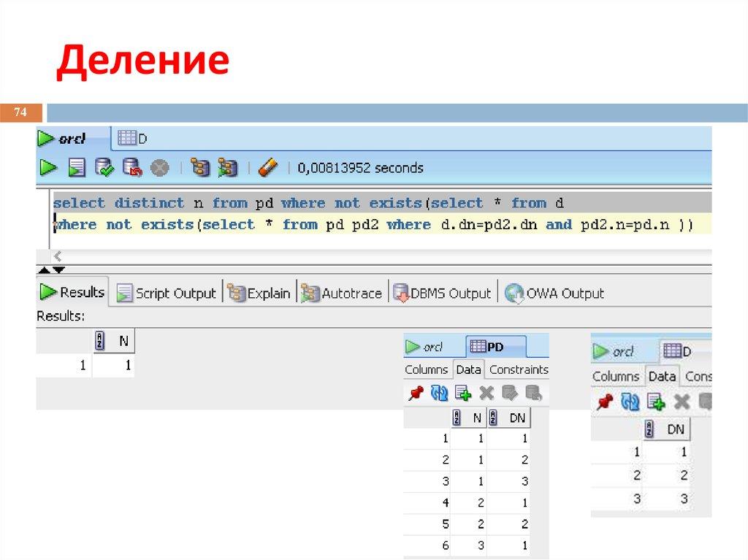Click the left scroll chevron under the editor
This screenshot has width=748, height=560.
pyautogui.click(x=56, y=256)
